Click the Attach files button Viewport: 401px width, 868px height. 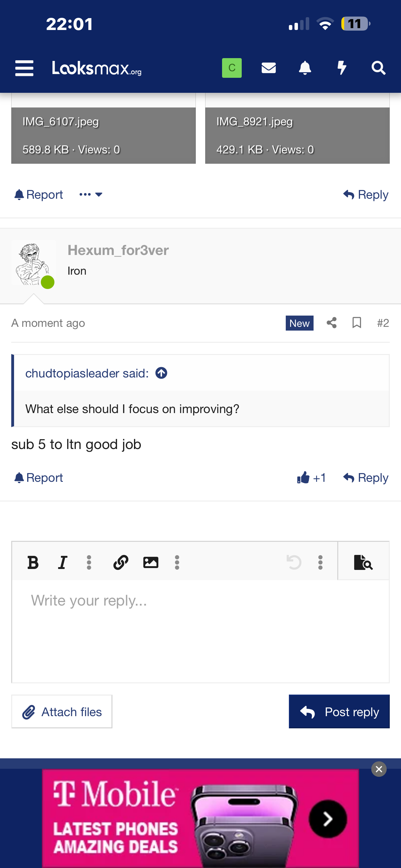tap(62, 711)
